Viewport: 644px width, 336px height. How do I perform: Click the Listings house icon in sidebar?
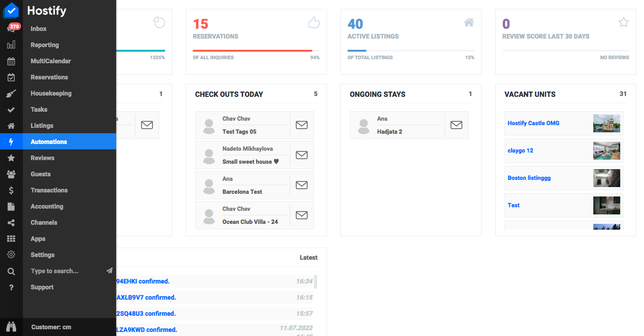pos(11,126)
